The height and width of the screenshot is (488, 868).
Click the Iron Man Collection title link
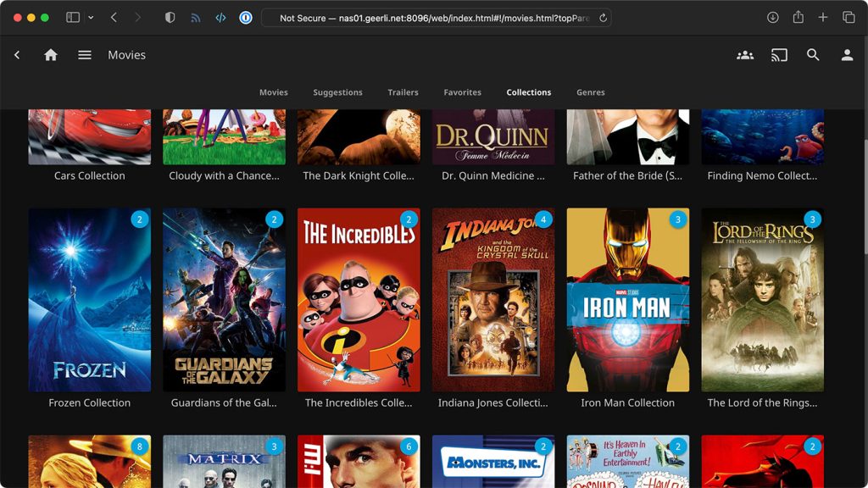[627, 403]
